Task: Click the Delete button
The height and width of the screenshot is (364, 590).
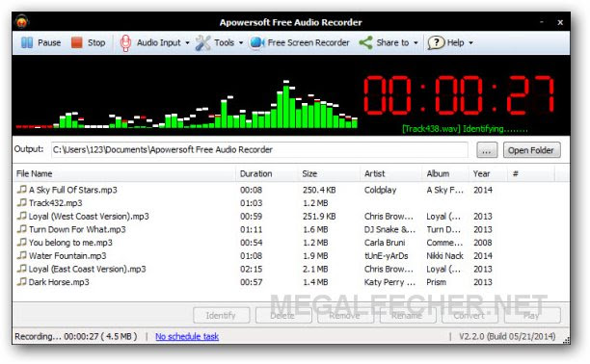Action: pos(283,315)
